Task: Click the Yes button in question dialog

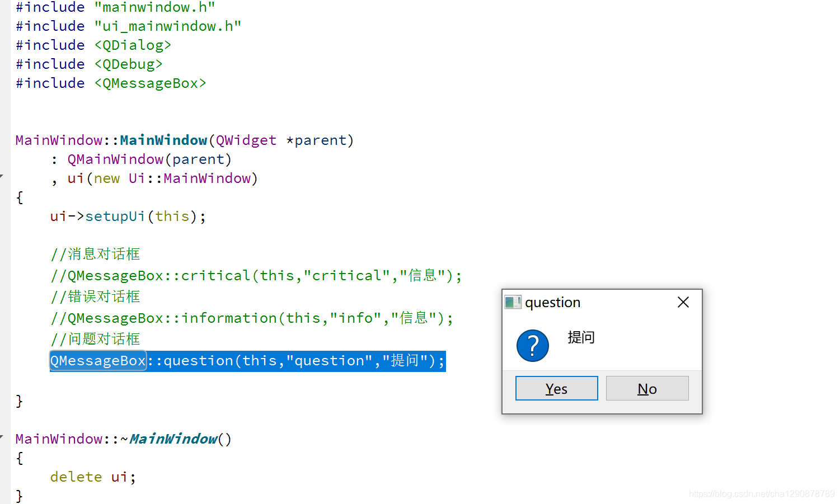Action: tap(556, 388)
